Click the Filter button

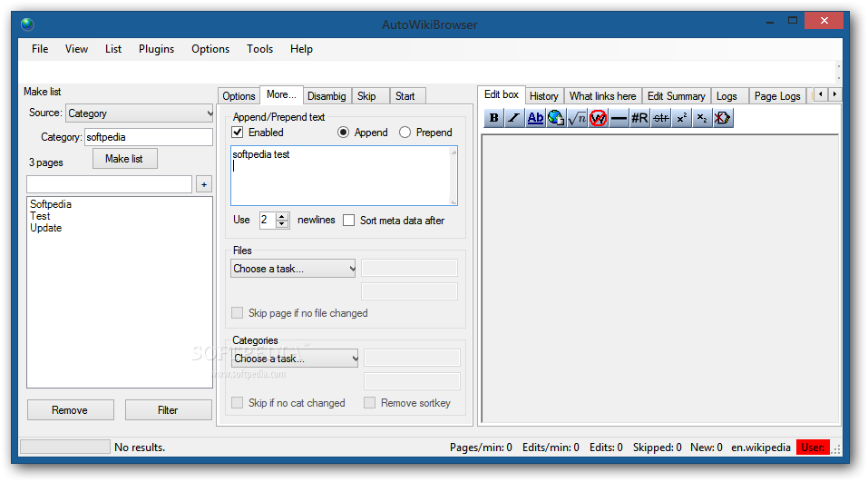pyautogui.click(x=169, y=410)
